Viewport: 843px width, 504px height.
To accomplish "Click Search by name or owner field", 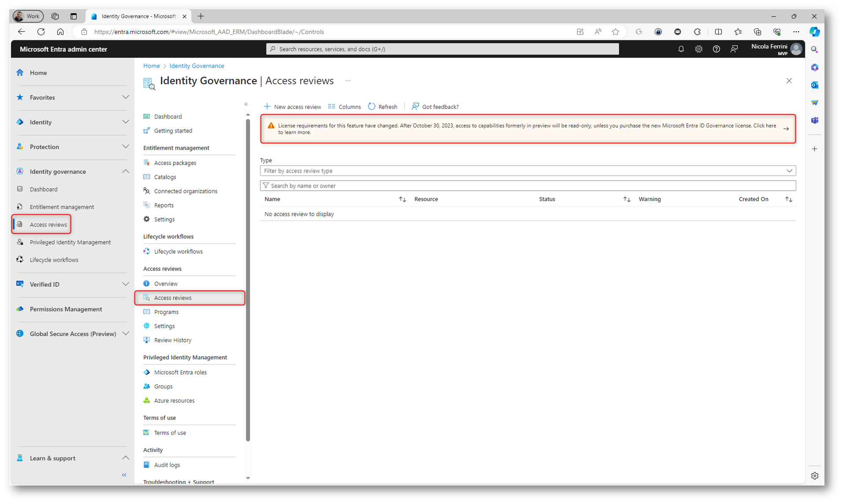I will [527, 186].
